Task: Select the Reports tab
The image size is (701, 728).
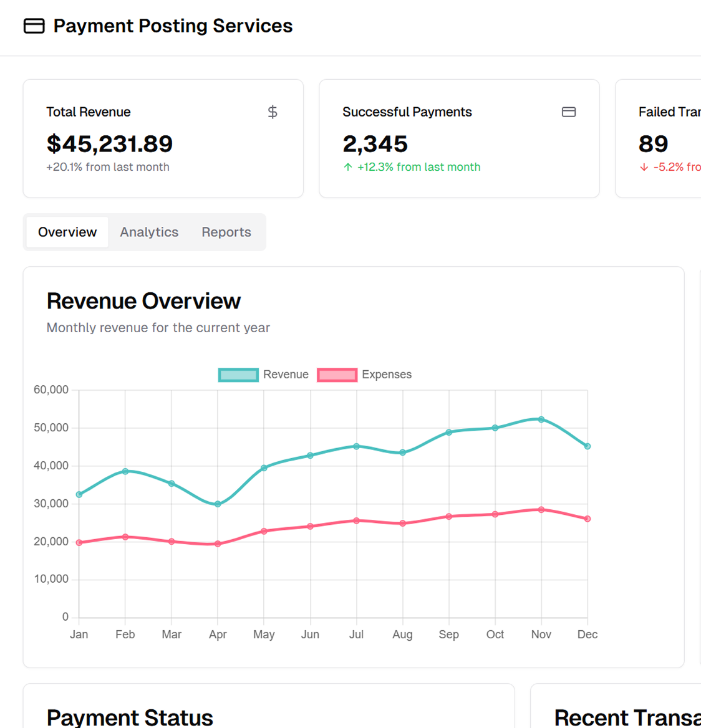Action: pos(226,232)
